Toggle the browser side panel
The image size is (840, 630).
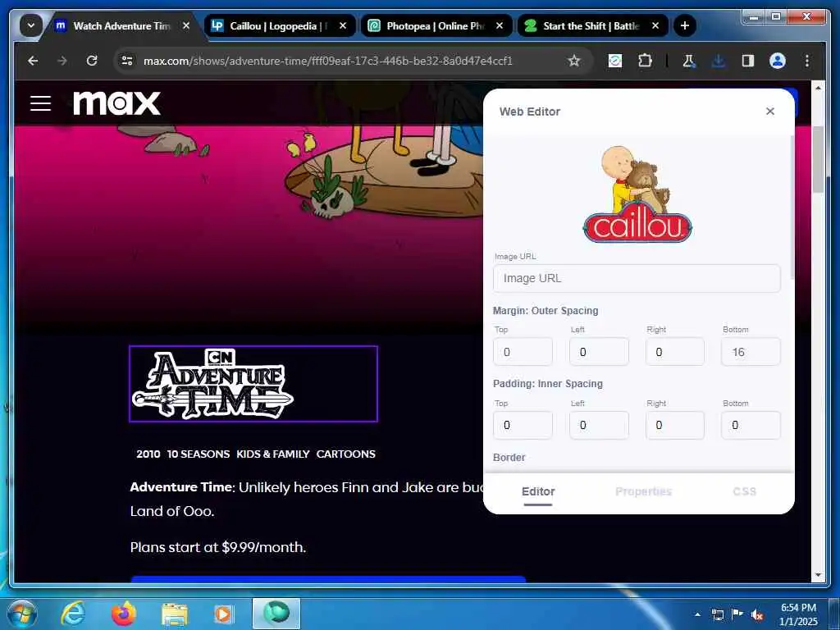tap(748, 61)
